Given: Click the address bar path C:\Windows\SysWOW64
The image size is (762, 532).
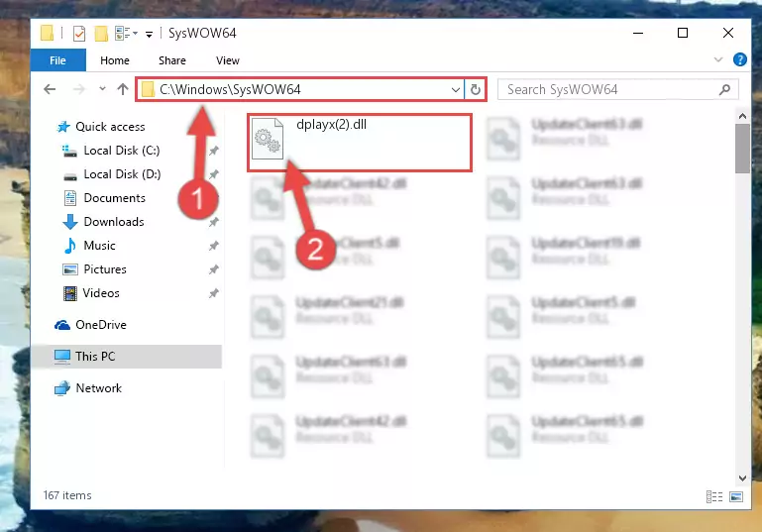Looking at the screenshot, I should point(230,89).
